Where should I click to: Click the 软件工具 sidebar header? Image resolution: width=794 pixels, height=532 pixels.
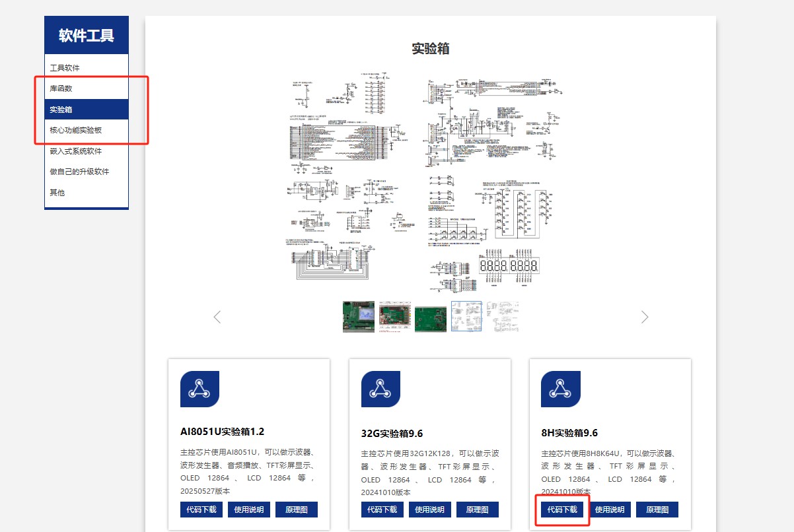point(87,36)
